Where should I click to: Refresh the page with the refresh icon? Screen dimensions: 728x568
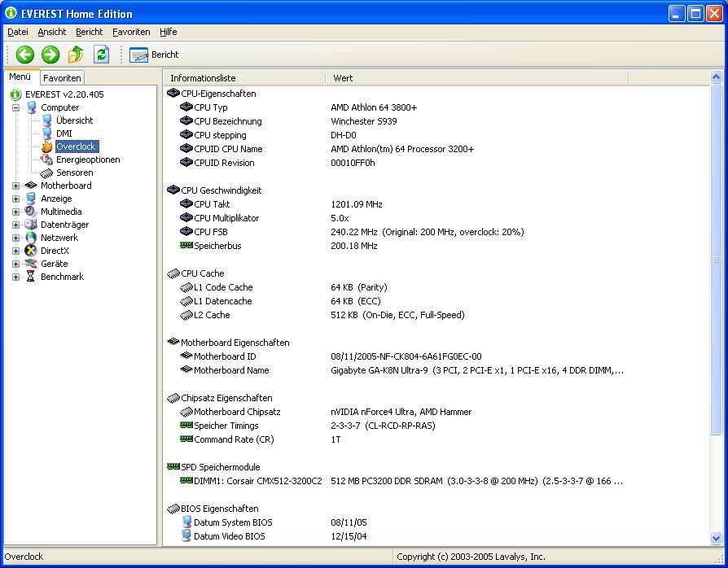click(x=101, y=55)
